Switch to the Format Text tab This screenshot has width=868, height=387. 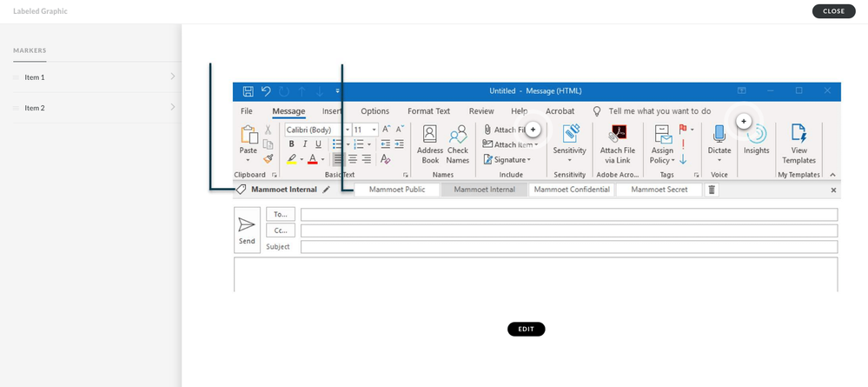coord(428,111)
